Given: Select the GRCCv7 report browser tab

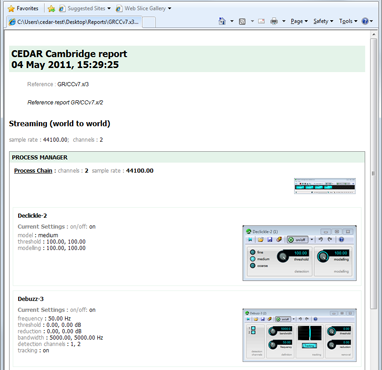Looking at the screenshot, I should point(74,22).
